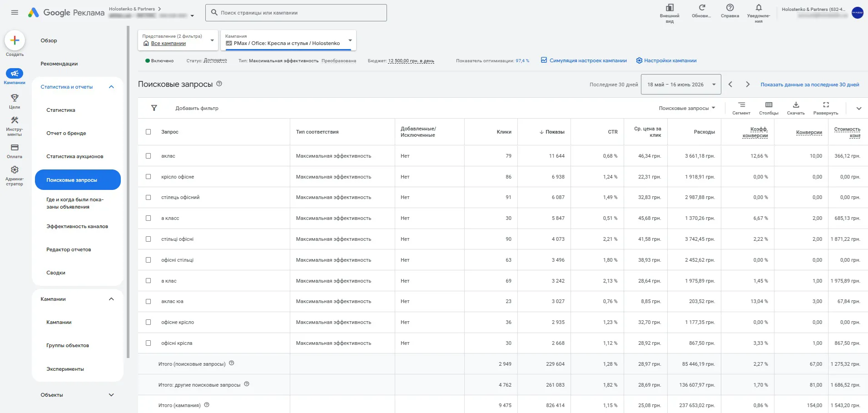
Task: Open the Уведомления bell icon
Action: (x=759, y=8)
